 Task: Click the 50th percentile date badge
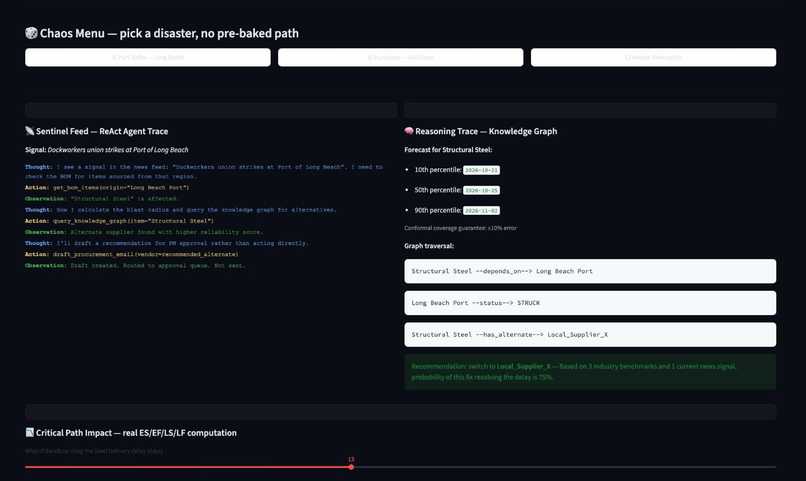(481, 190)
